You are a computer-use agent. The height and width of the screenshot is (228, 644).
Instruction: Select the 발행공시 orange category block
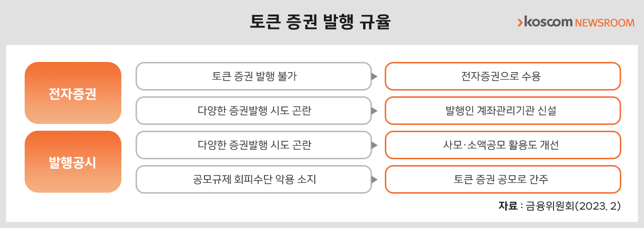point(73,162)
